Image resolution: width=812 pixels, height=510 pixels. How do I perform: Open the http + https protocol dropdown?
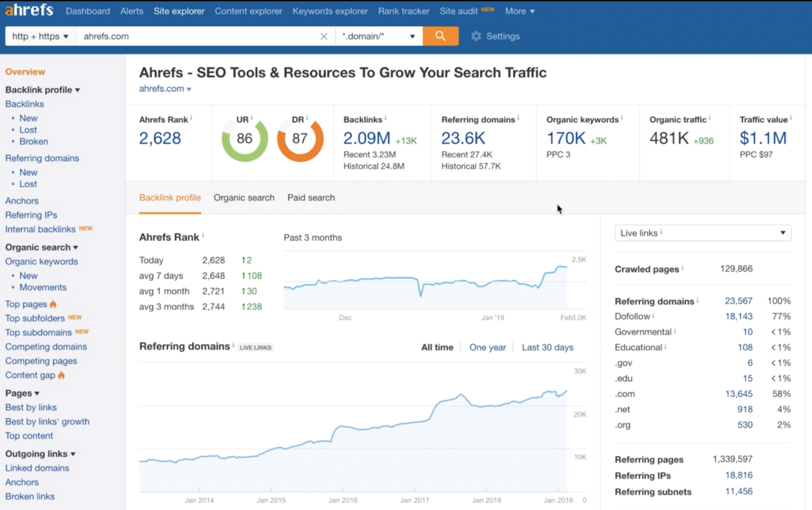40,36
